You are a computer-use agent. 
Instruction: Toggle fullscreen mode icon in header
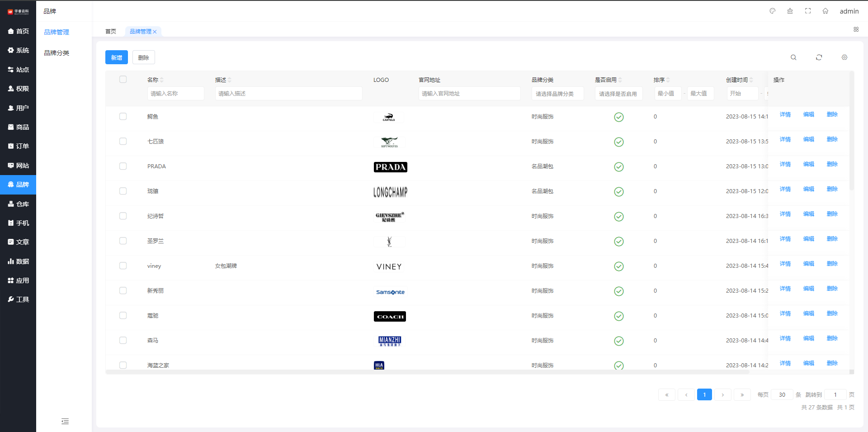tap(808, 11)
